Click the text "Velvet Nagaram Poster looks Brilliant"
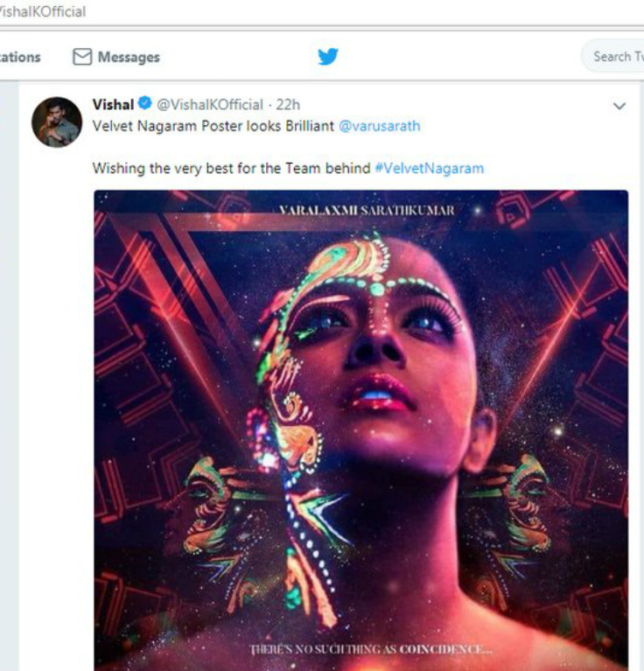 click(x=213, y=126)
